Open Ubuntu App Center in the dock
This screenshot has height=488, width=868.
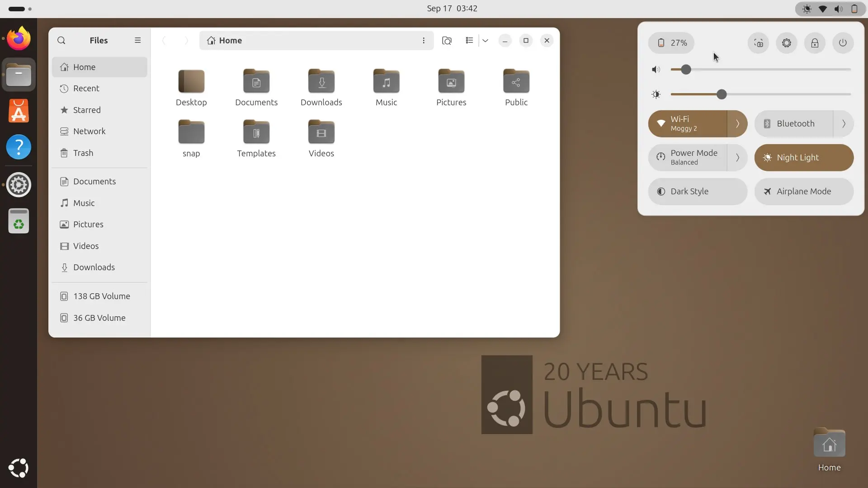coord(19,111)
